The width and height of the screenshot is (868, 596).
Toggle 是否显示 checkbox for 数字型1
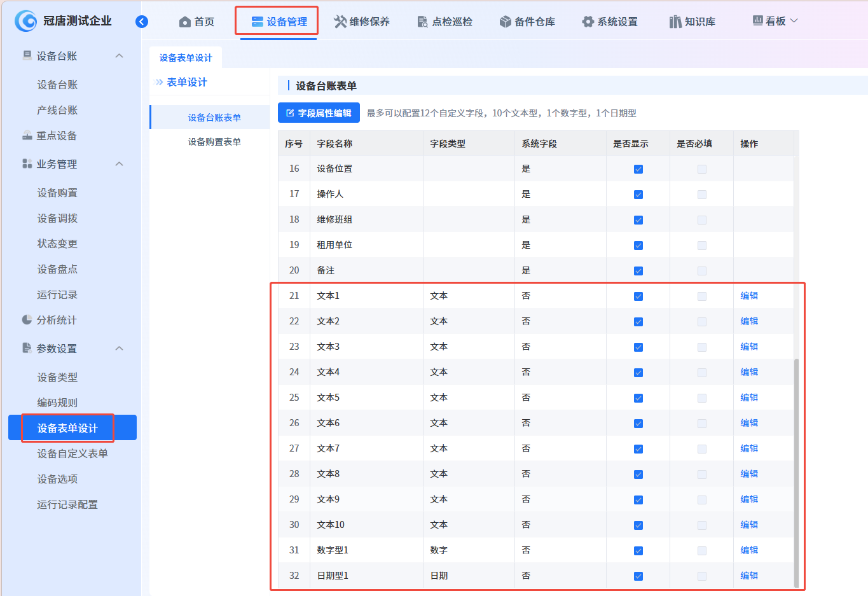click(x=638, y=551)
